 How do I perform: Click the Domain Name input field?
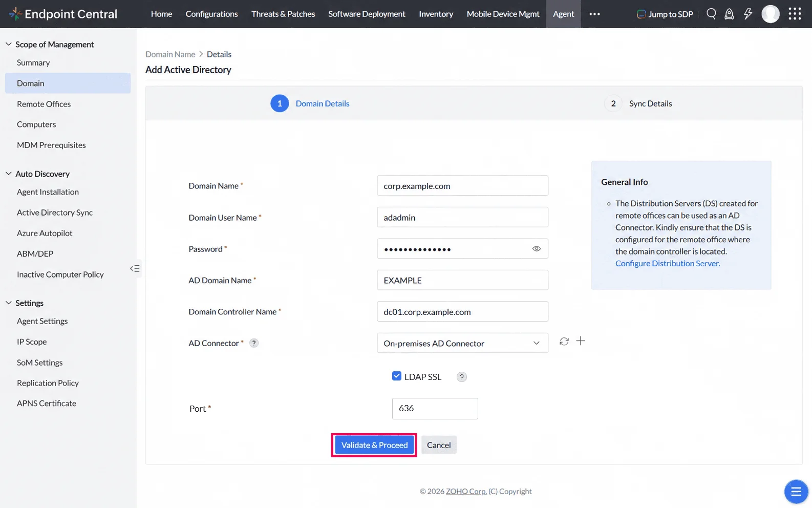point(462,185)
